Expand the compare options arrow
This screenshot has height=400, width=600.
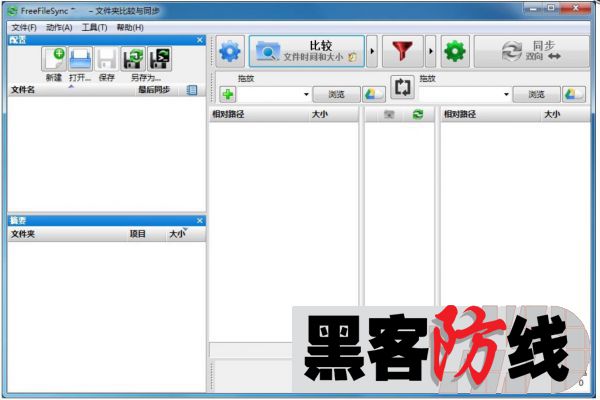point(372,51)
